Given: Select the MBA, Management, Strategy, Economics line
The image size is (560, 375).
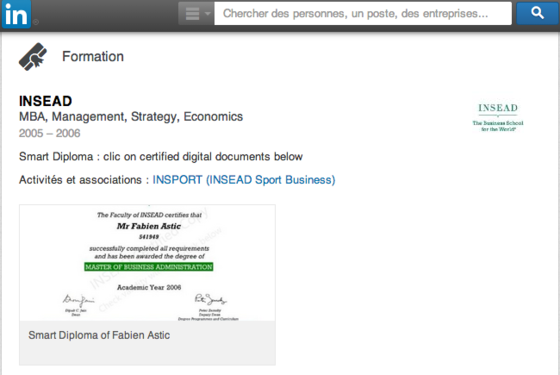Looking at the screenshot, I should (x=131, y=117).
